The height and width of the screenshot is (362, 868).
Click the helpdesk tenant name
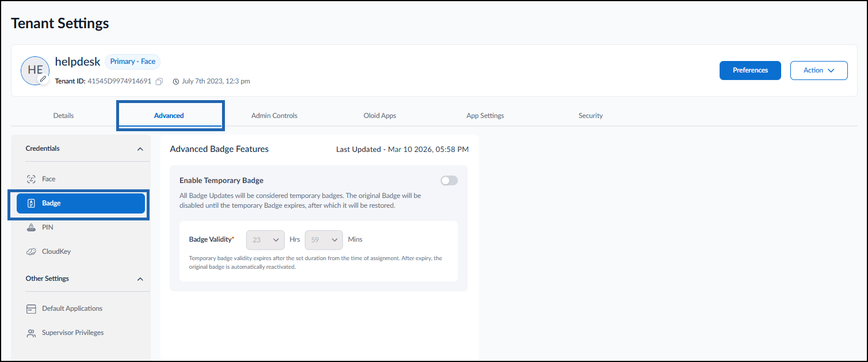78,62
